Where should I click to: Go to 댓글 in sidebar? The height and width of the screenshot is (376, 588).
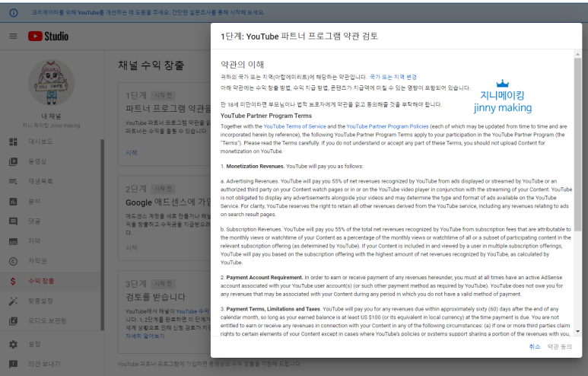34,221
